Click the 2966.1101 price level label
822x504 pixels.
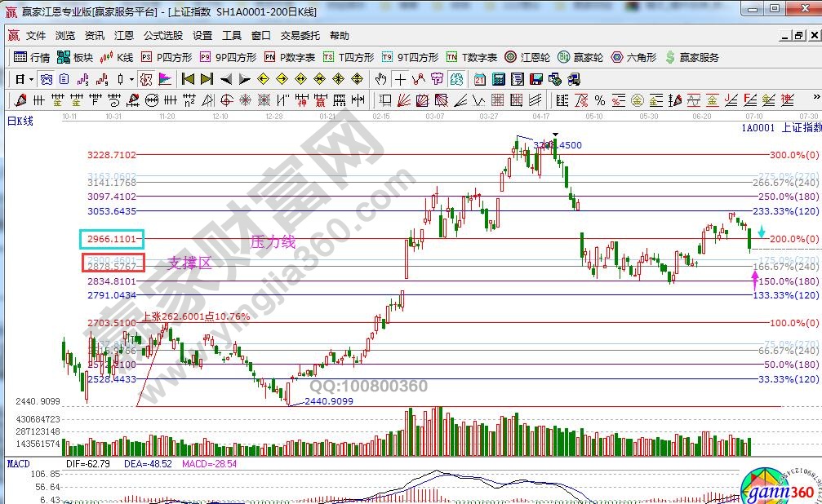[112, 239]
